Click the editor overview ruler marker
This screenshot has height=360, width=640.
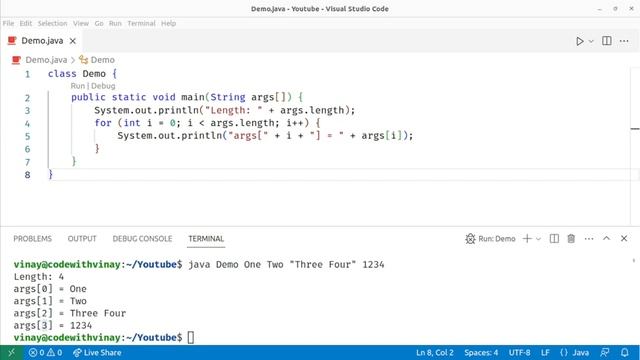[635, 129]
